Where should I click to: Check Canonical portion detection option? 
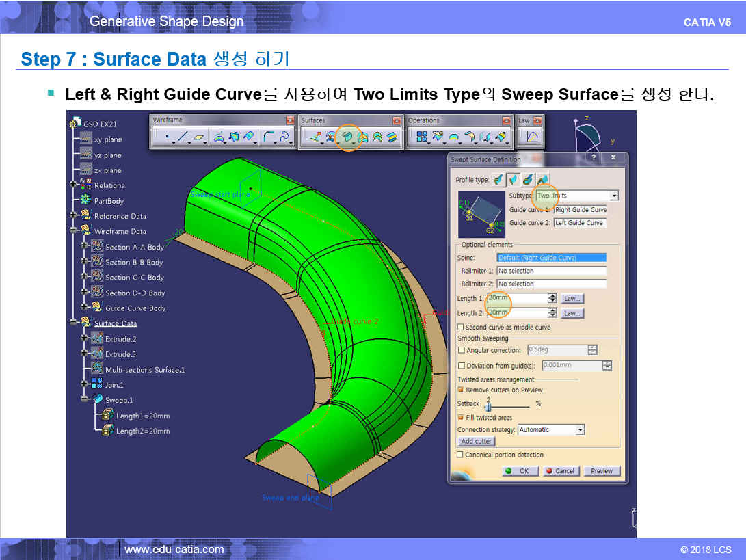pyautogui.click(x=460, y=455)
